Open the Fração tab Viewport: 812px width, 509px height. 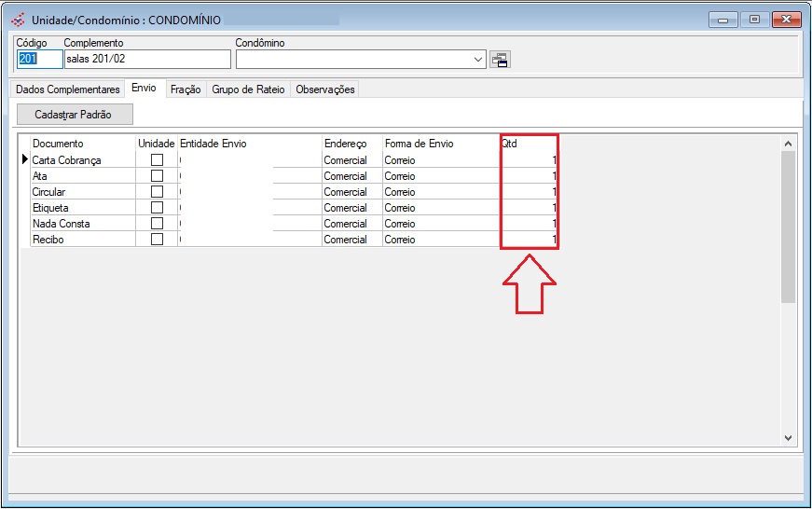point(185,89)
